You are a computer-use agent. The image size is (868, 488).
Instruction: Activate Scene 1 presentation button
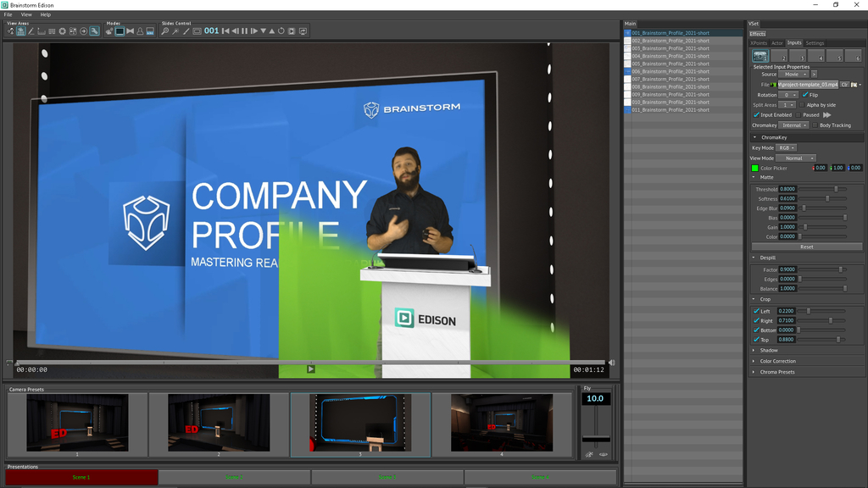pyautogui.click(x=81, y=477)
